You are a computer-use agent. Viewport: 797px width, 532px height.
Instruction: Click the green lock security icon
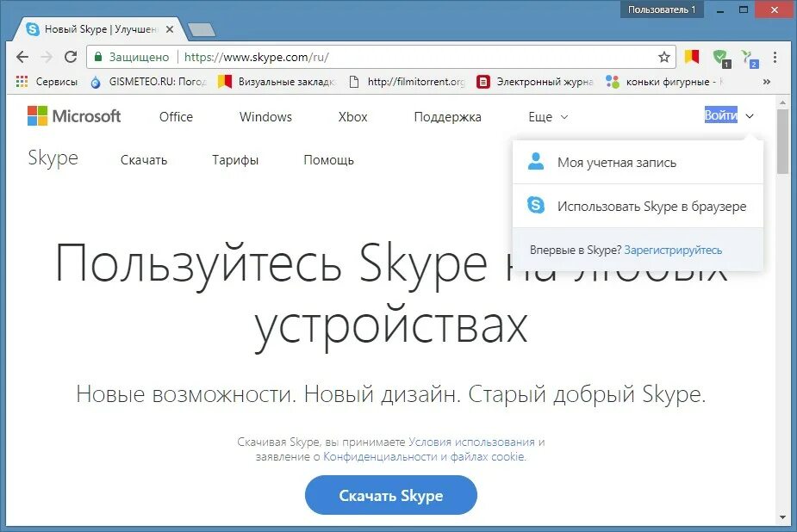pos(98,56)
